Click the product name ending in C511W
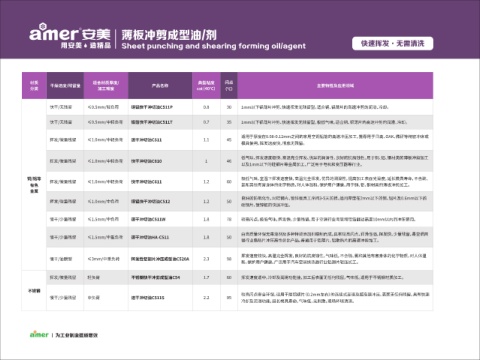 pos(148,219)
